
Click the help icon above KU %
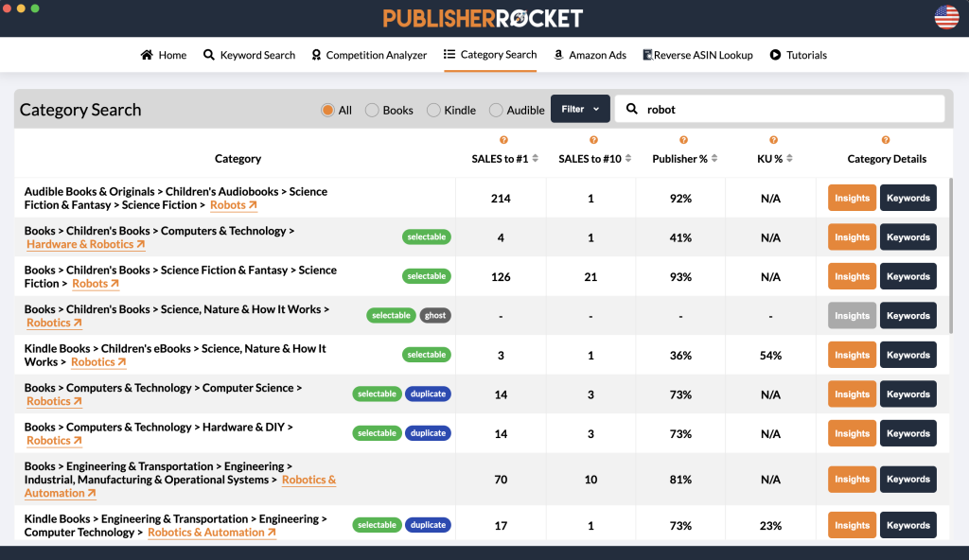(773, 141)
